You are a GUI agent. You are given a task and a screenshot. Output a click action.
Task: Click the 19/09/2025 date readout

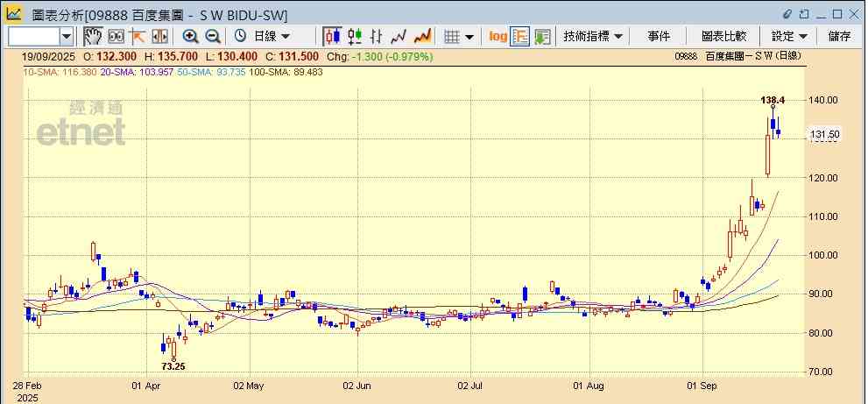coord(49,57)
